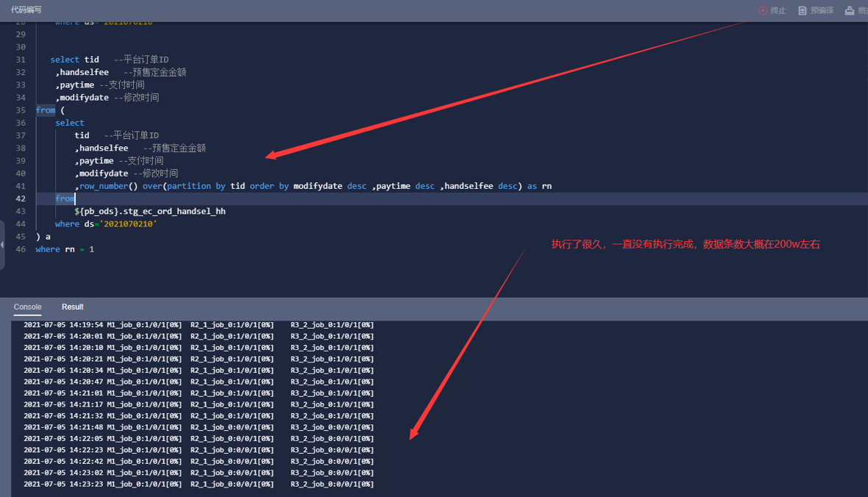868x497 pixels.
Task: Switch to the Console tab
Action: 28,307
